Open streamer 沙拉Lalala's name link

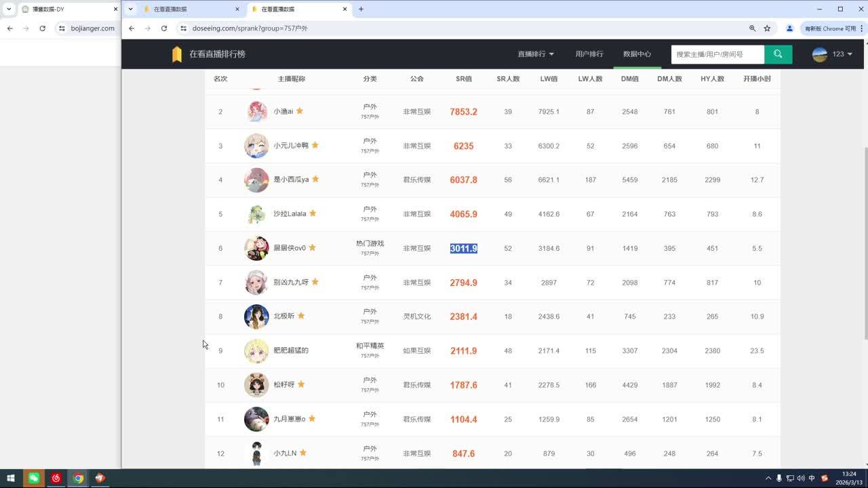pyautogui.click(x=290, y=214)
